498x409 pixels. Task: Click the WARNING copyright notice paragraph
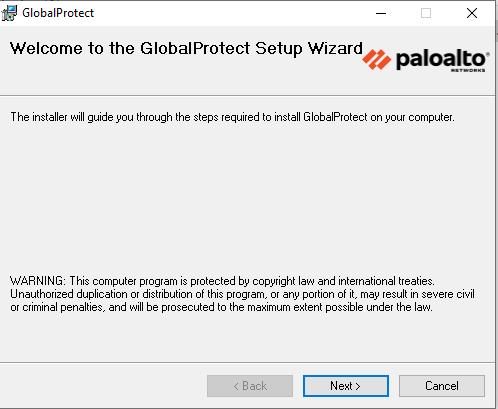[242, 294]
